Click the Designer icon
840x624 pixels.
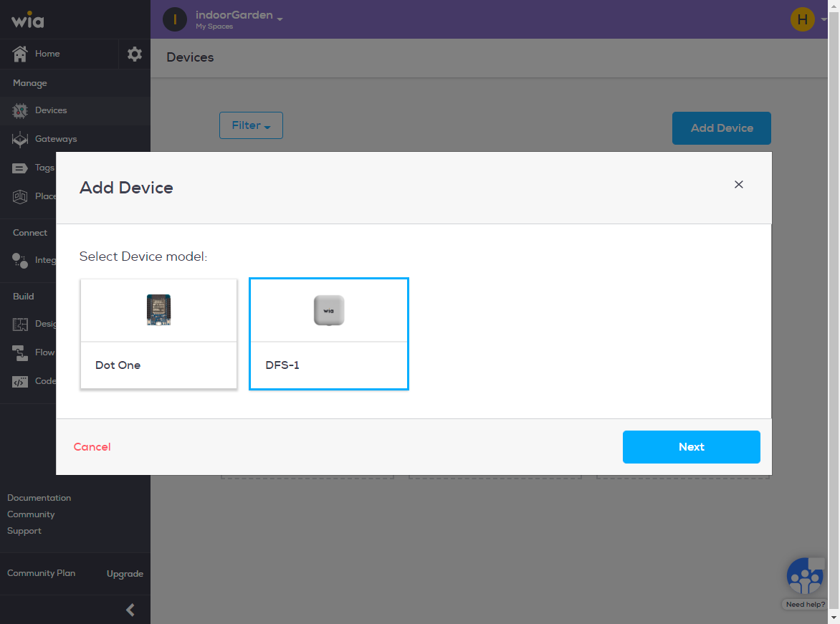point(20,324)
